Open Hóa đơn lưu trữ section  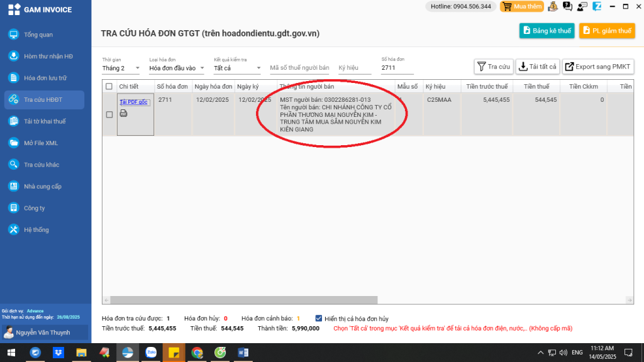click(45, 78)
